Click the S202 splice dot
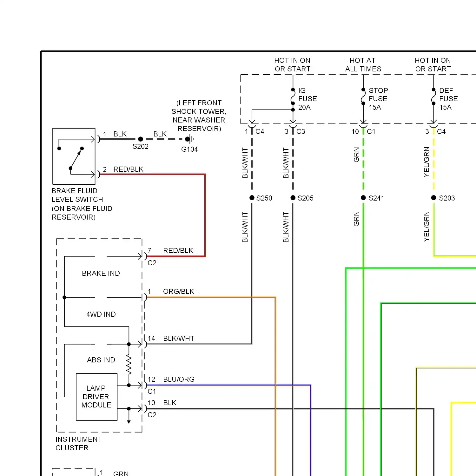The height and width of the screenshot is (476, 476). click(141, 139)
